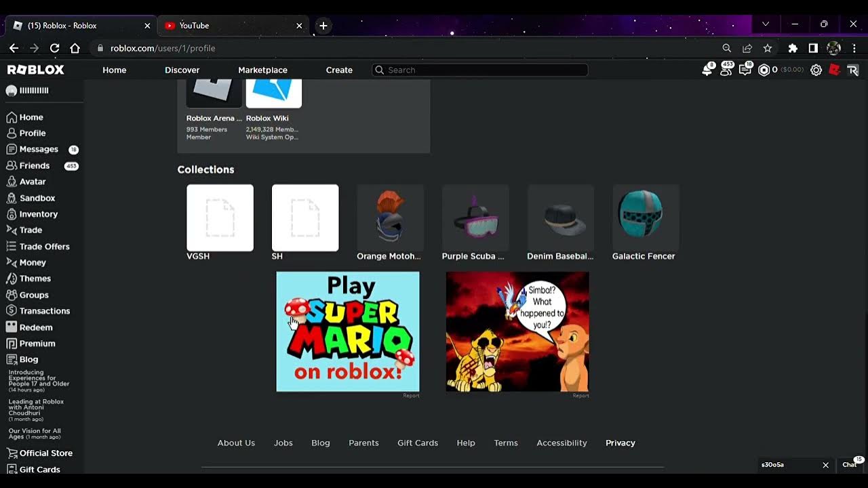Select the Roblox browser tab
The height and width of the screenshot is (488, 868).
(x=81, y=26)
